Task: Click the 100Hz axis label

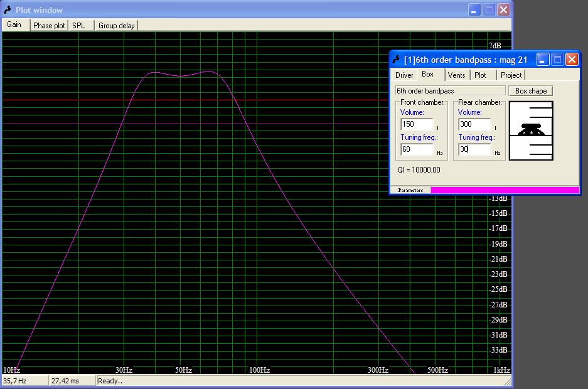Action: pyautogui.click(x=260, y=370)
